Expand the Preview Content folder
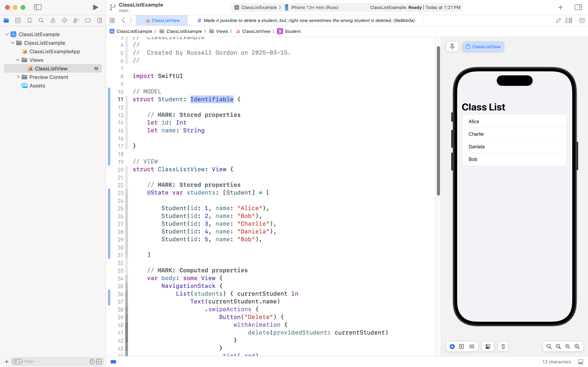Screen dimensions: 588x367 tap(18, 77)
